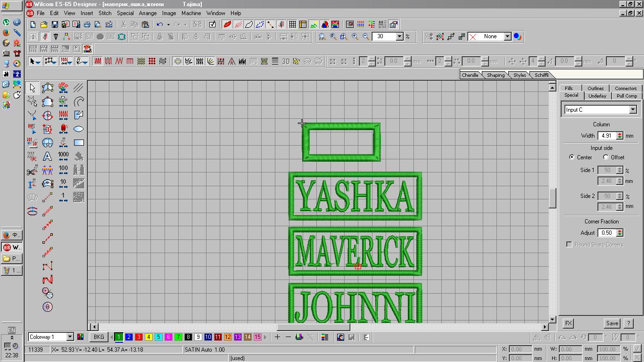This screenshot has height=362, width=644.
Task: Travel by 1000 stitches icon
Action: (x=63, y=156)
